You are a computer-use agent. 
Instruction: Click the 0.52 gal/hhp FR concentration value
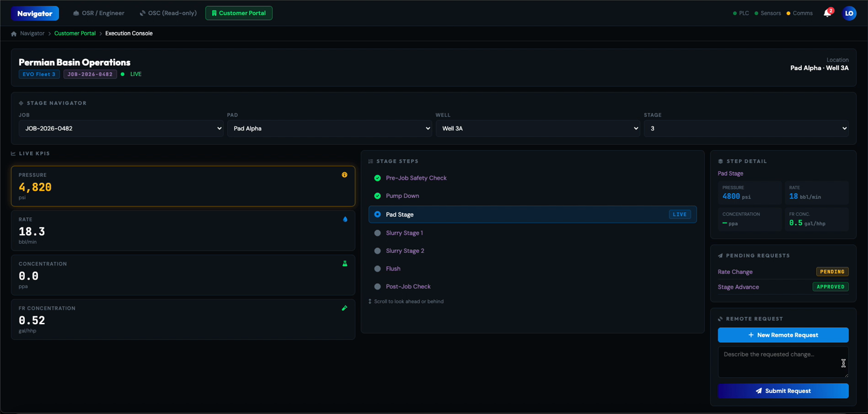32,320
